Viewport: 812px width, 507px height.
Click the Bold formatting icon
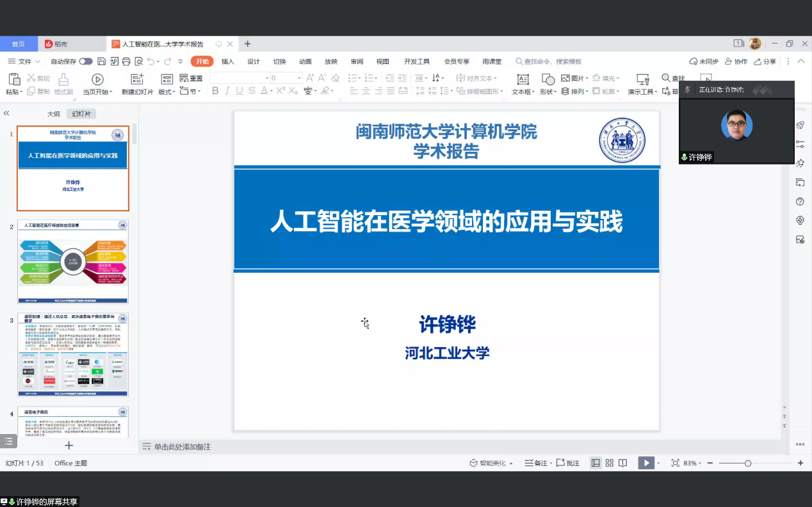(215, 91)
